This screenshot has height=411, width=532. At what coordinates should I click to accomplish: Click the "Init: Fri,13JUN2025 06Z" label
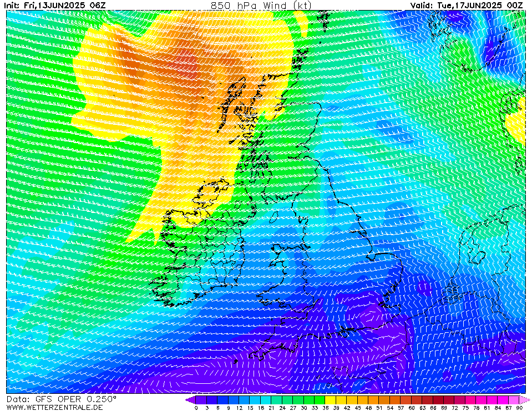[x=54, y=6]
